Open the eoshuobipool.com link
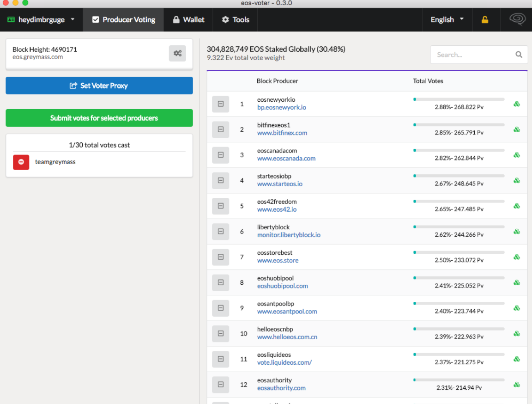 coord(282,286)
